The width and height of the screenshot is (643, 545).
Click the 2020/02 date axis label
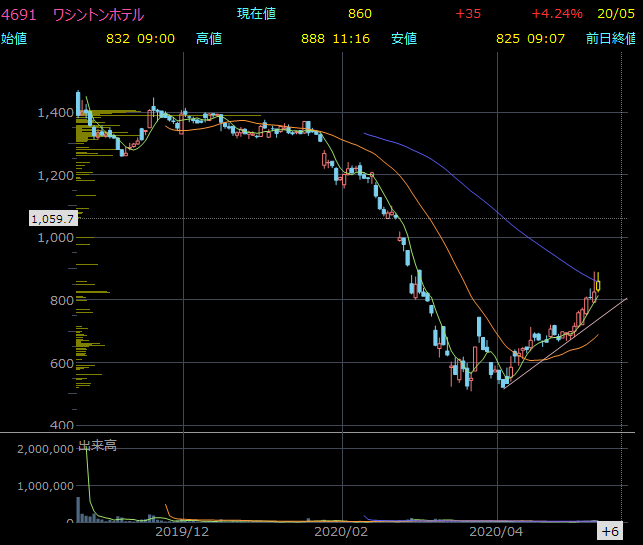[x=342, y=532]
